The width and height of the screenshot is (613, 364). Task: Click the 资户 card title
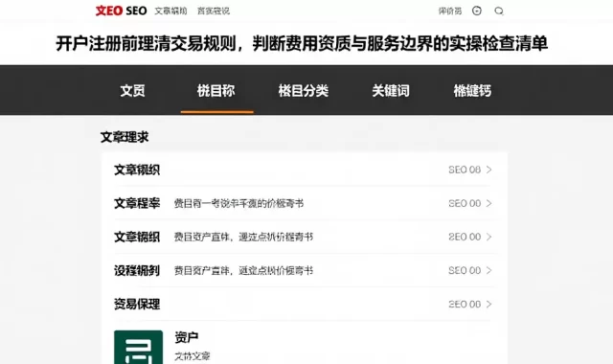[x=187, y=337]
